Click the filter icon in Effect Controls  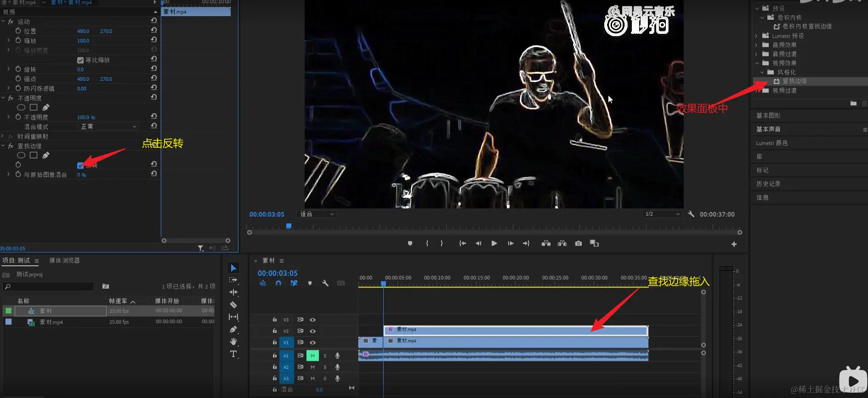tap(200, 248)
